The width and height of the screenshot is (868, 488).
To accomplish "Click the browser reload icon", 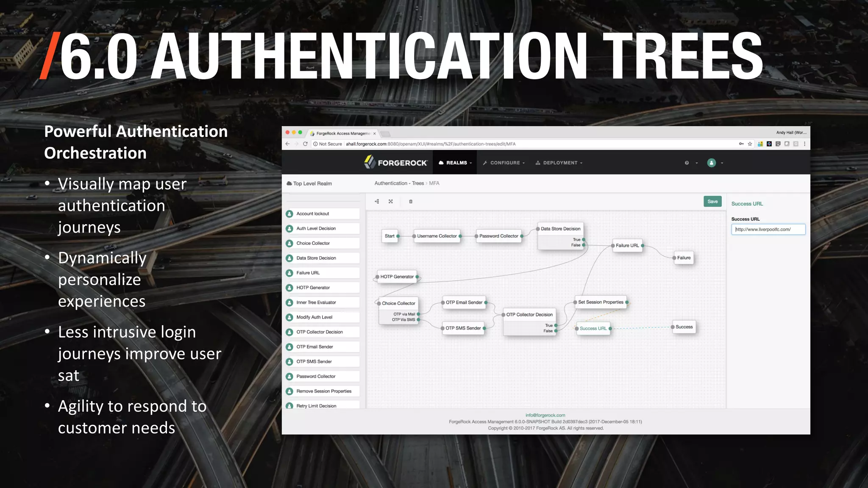I will coord(305,144).
